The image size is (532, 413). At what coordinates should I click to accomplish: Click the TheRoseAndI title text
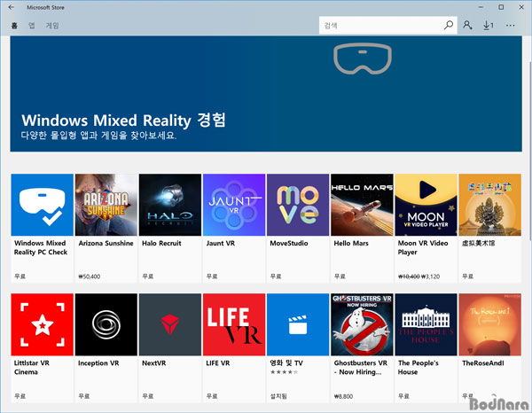pos(483,363)
